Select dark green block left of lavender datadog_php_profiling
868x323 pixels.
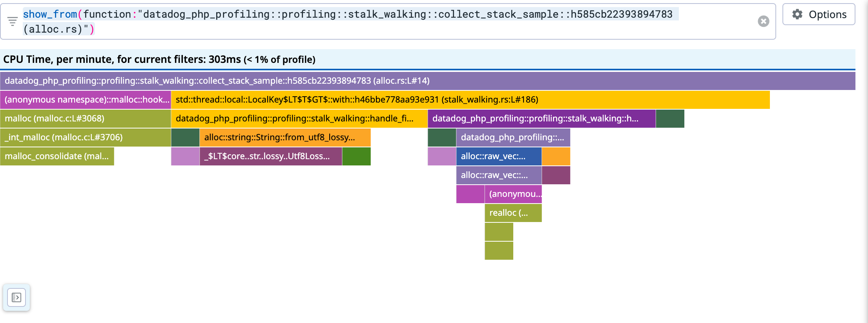coord(442,138)
